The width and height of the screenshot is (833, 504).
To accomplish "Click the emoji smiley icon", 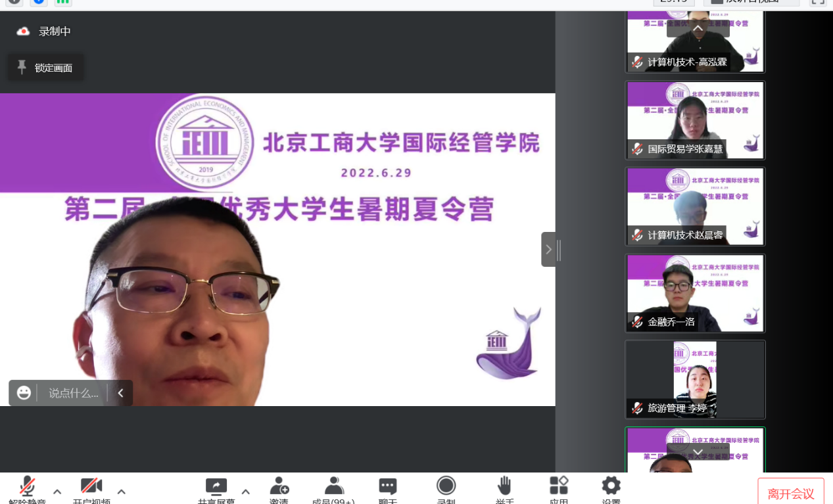I will 24,393.
